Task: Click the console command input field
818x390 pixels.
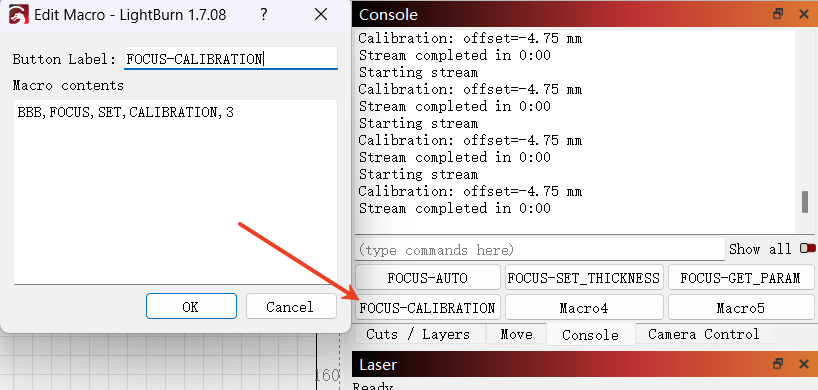Action: click(540, 250)
